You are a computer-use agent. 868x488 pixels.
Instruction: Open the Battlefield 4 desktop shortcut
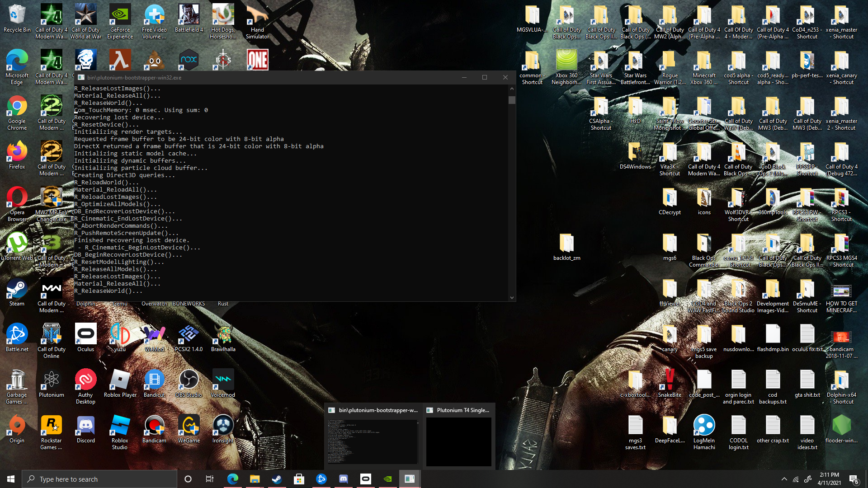189,19
